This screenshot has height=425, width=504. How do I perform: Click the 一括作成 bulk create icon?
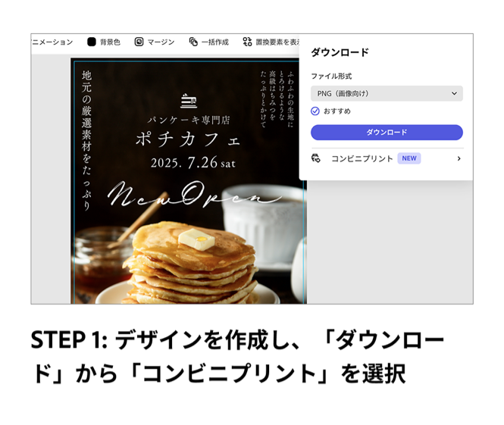[193, 42]
